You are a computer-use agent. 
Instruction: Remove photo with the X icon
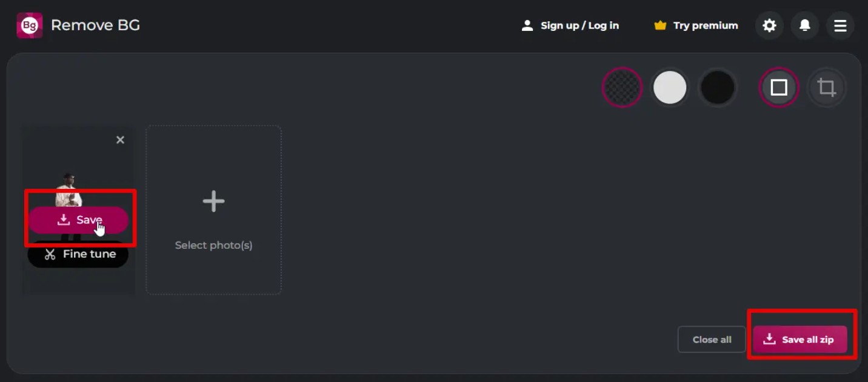[x=120, y=140]
